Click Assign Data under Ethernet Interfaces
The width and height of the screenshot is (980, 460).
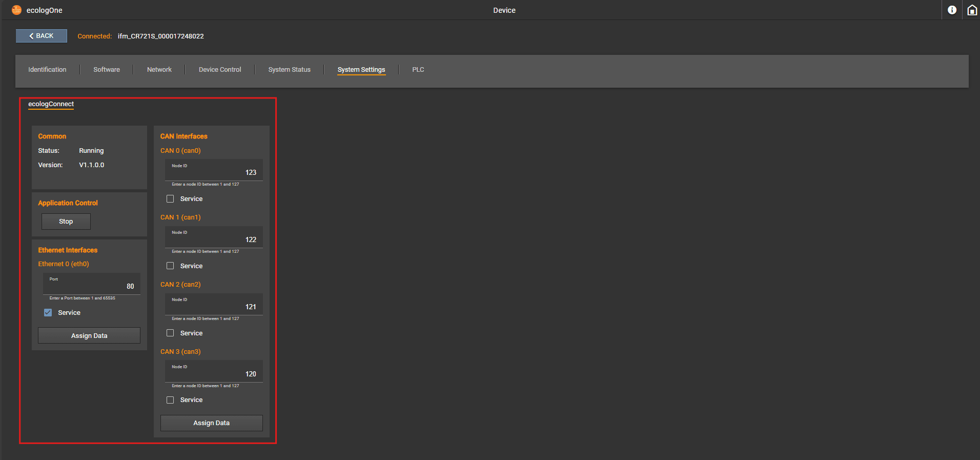pos(89,336)
